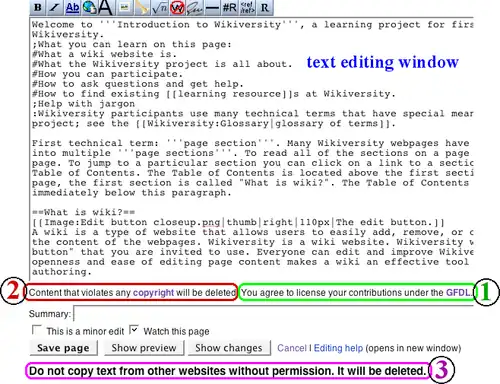Open the copyright link
The width and height of the screenshot is (500, 384).
(x=153, y=293)
